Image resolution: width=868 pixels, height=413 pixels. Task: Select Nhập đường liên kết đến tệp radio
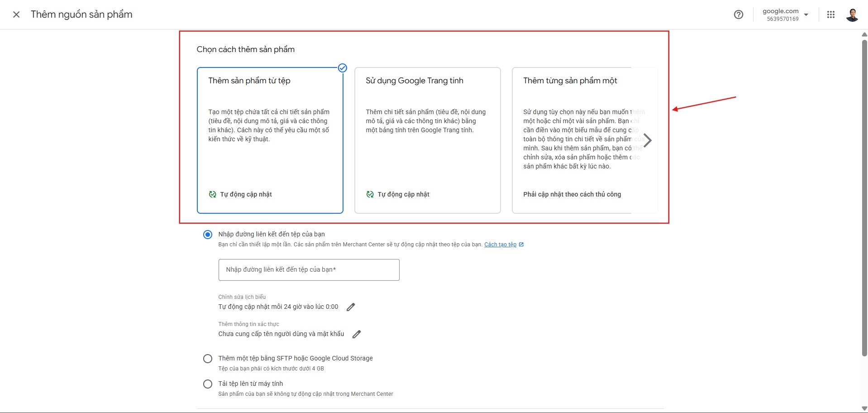coord(208,235)
